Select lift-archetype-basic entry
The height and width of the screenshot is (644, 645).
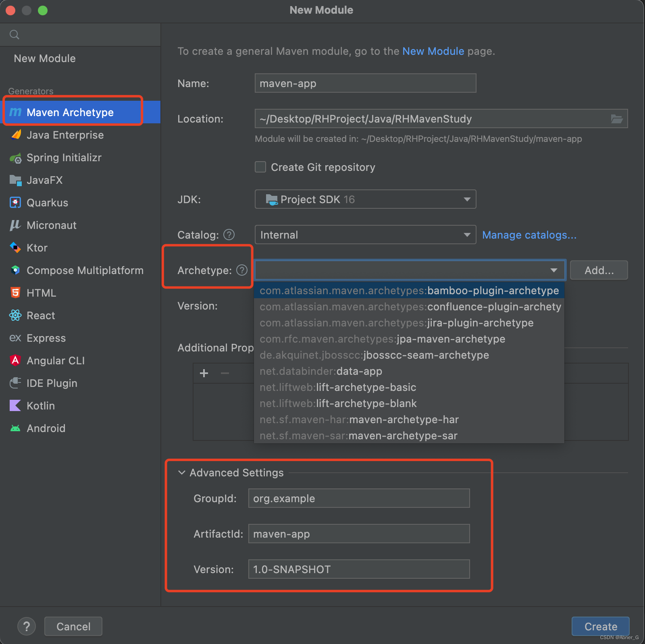click(409, 387)
